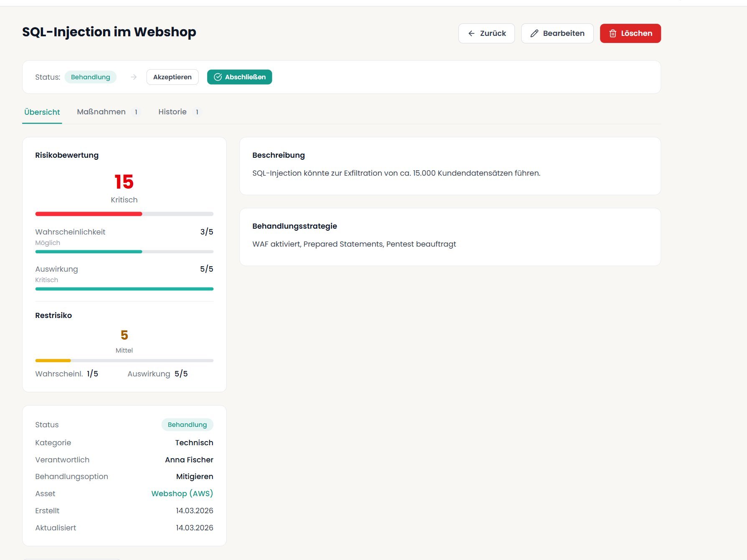The height and width of the screenshot is (560, 747).
Task: Click the risk score number 15
Action: (124, 182)
